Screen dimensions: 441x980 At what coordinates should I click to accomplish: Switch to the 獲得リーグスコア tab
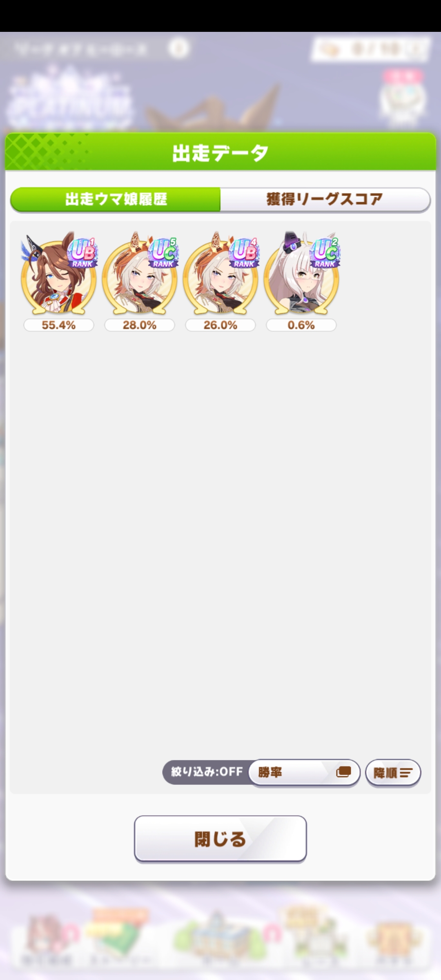pyautogui.click(x=325, y=199)
